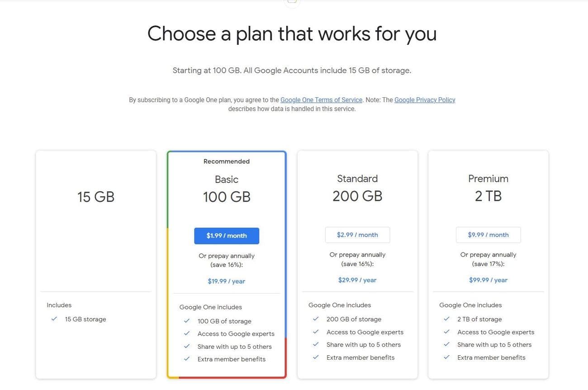Click the checkmark next to Share with up to 5 others in Standard
The width and height of the screenshot is (588, 390).
316,344
